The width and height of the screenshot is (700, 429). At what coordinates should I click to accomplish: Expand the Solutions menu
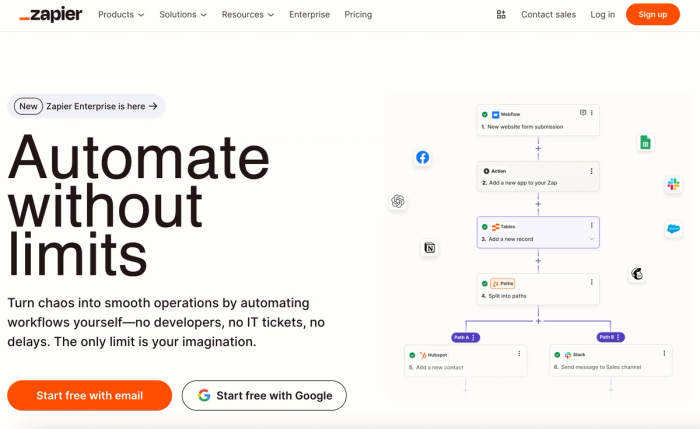pyautogui.click(x=183, y=15)
